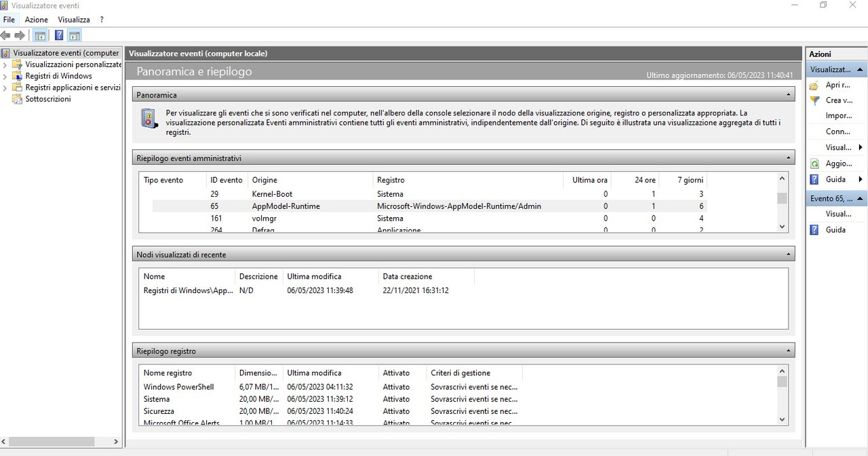Toggle the action pane show/hide toolbar icon
Image resolution: width=868 pixels, height=456 pixels.
click(x=75, y=35)
